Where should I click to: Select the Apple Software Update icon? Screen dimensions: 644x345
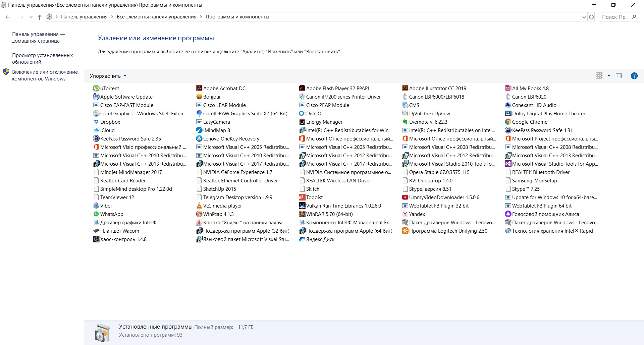point(96,97)
